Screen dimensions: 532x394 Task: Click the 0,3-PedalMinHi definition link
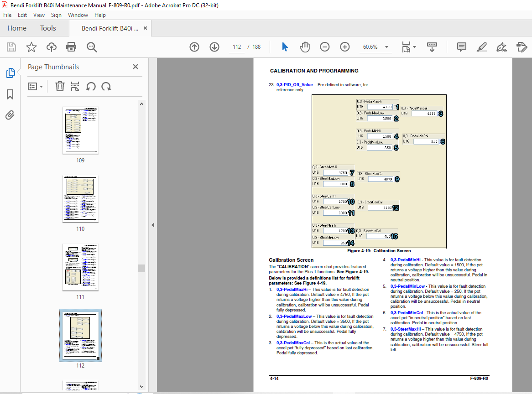(x=406, y=260)
